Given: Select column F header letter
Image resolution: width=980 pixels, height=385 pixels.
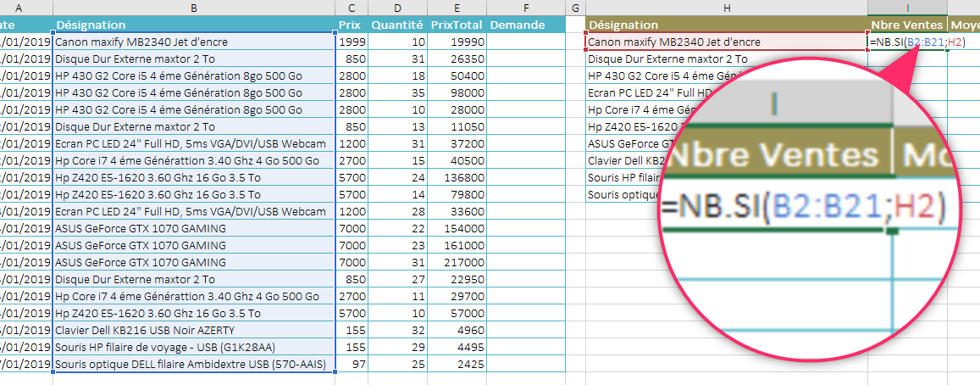Looking at the screenshot, I should point(526,8).
